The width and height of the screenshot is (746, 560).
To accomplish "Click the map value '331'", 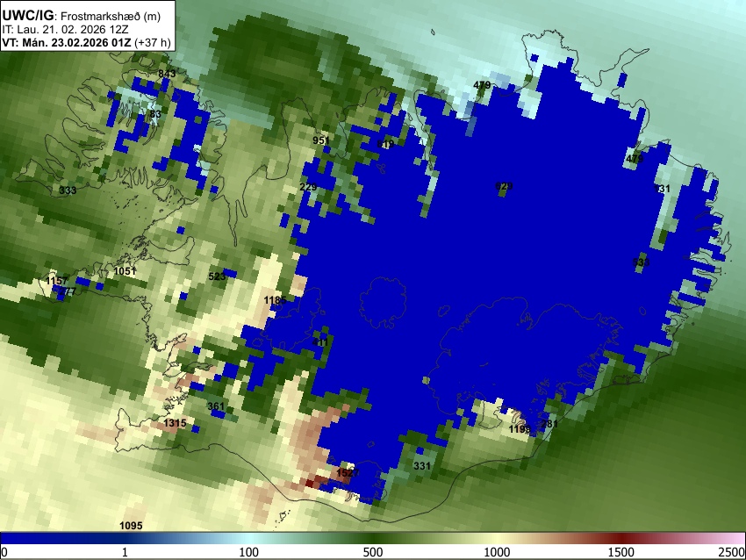I will tap(422, 466).
